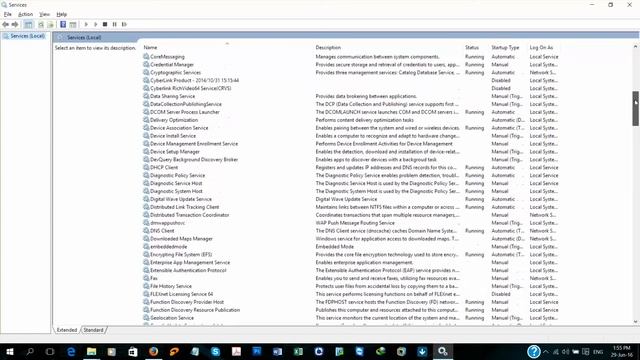Click the taskbar Search magnifier icon
The width and height of the screenshot is (640, 360).
pyautogui.click(x=30, y=351)
